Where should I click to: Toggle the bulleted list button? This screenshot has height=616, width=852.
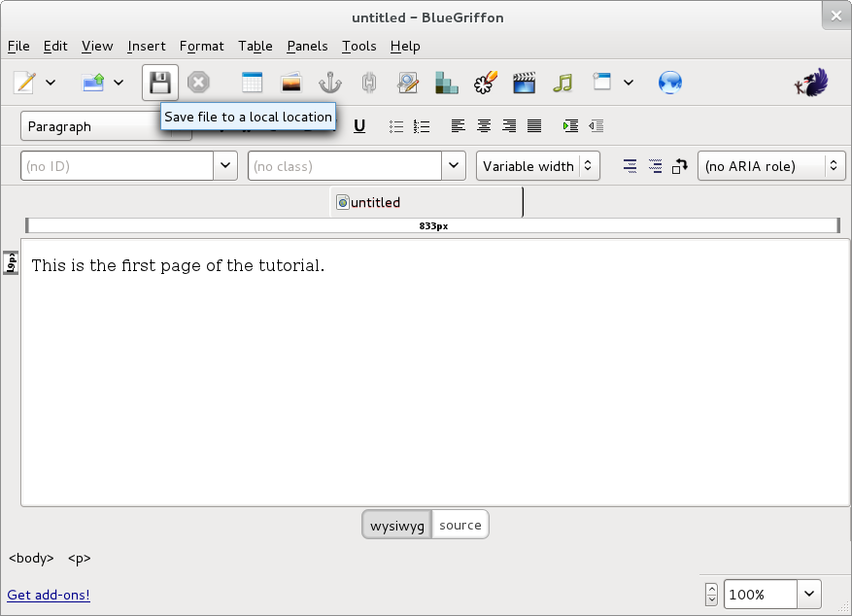tap(396, 126)
